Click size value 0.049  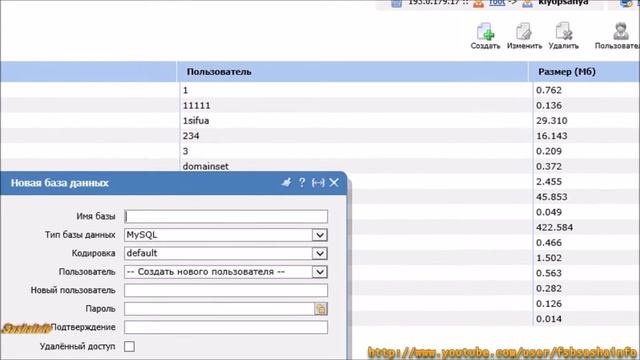tap(549, 212)
